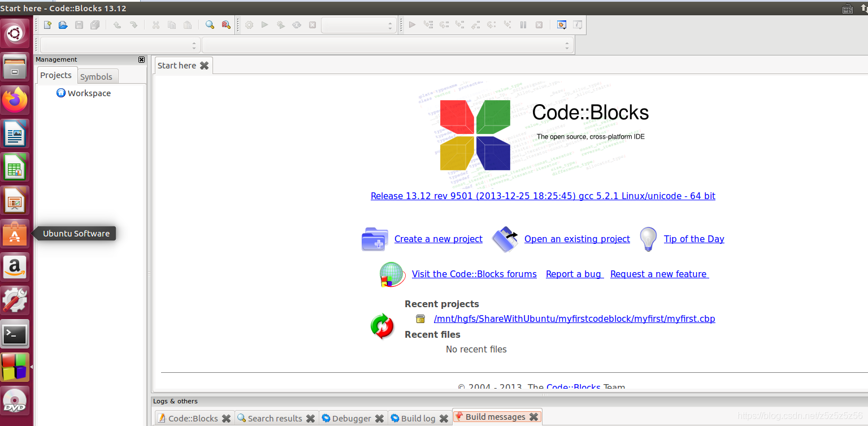
Task: Click the Build gear icon
Action: tap(249, 25)
